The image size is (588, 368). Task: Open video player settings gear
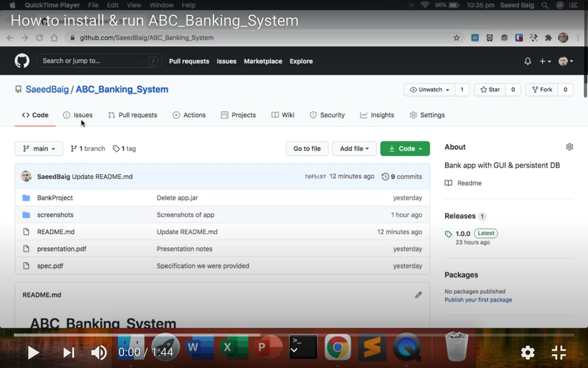528,353
